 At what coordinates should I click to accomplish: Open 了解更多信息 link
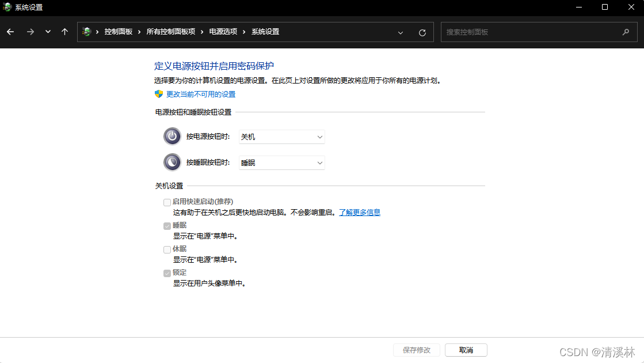(x=360, y=212)
